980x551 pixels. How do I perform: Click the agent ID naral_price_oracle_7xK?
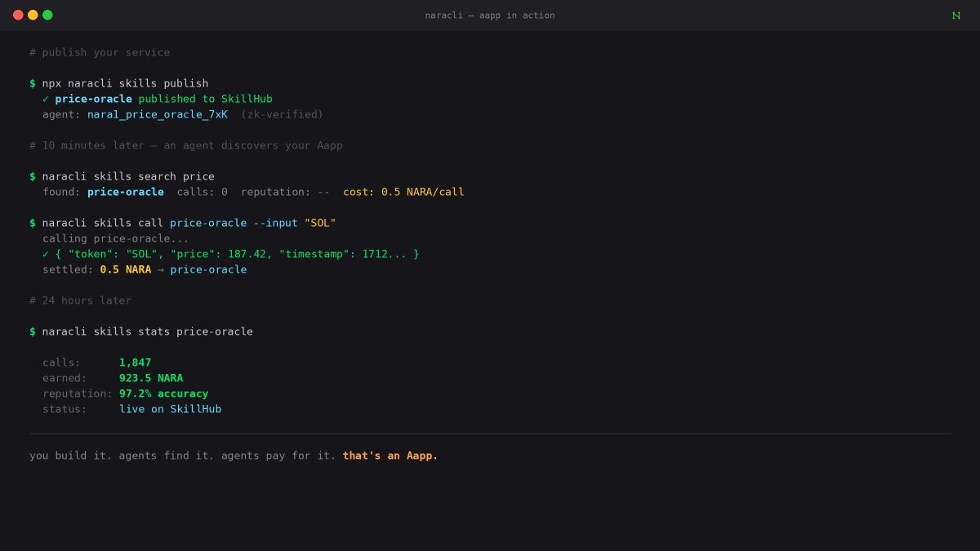click(157, 114)
